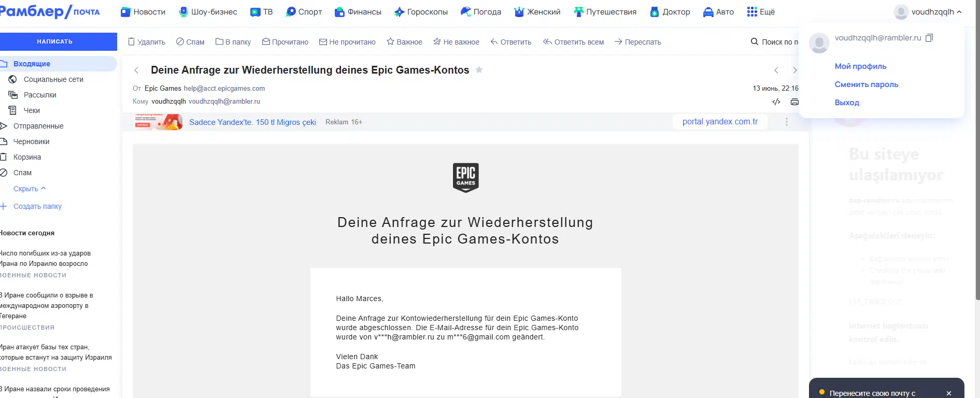
Task: Open the Финансы section
Action: pos(358,11)
